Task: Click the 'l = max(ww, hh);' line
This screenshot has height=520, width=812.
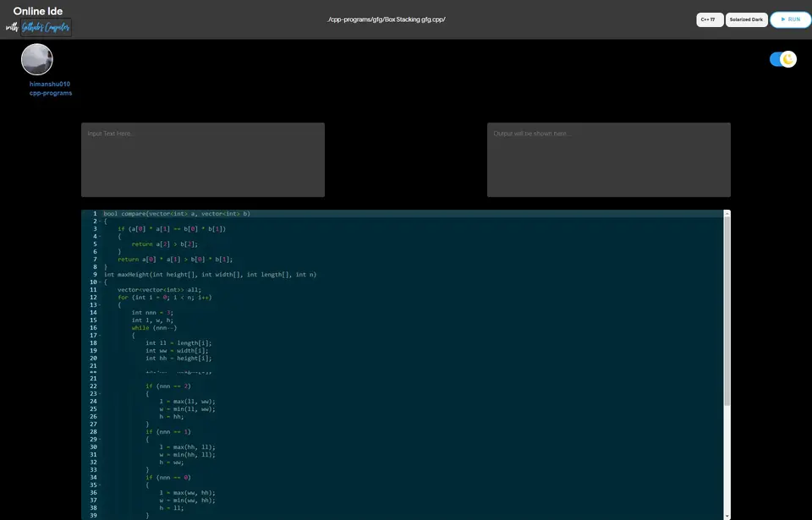Action: tap(188, 493)
